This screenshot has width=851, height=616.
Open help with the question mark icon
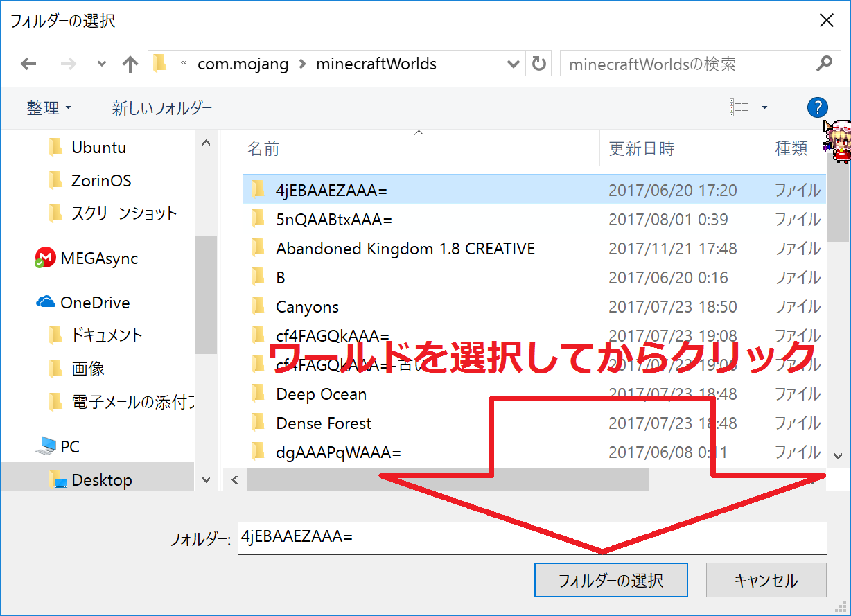(x=818, y=107)
